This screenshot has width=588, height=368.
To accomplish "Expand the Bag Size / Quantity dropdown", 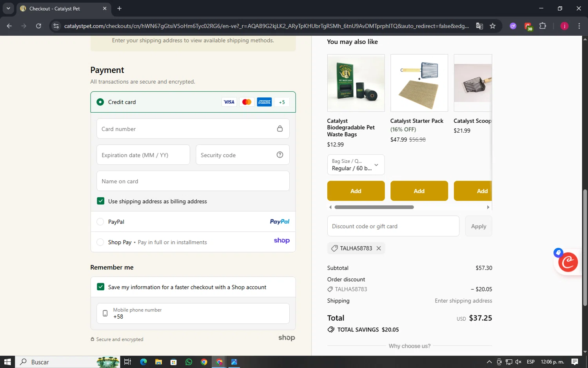I will (356, 165).
